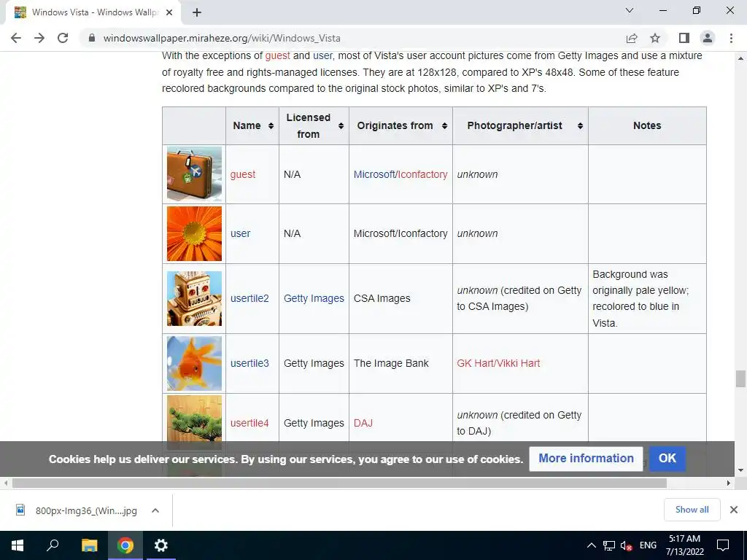Click the address bar URL
747x560 pixels.
point(222,38)
